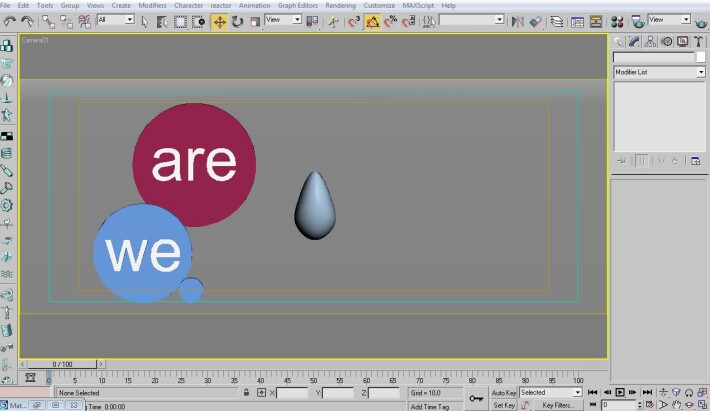Screen dimensions: 710x411
Task: Select the Rectangular Selection Region tool
Action: [x=180, y=22]
